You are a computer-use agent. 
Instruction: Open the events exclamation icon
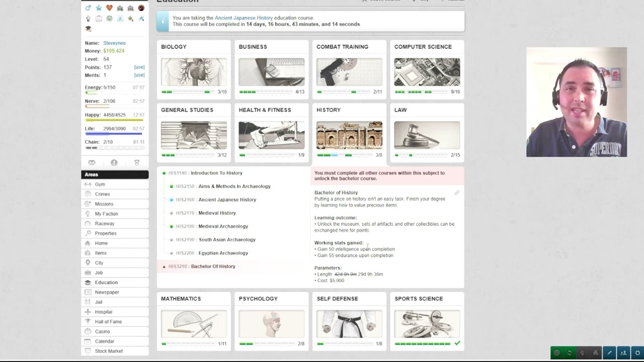pos(114,162)
